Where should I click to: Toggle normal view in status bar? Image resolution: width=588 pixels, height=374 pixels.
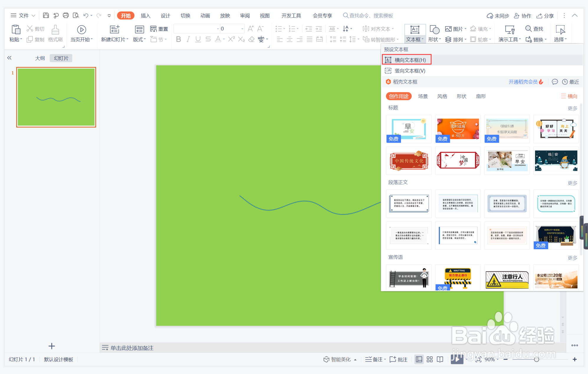(419, 359)
